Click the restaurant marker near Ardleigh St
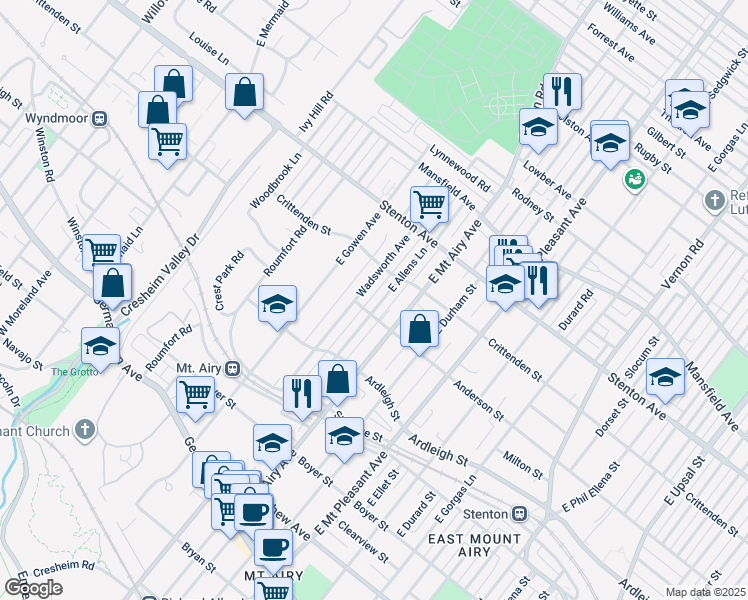Image resolution: width=748 pixels, height=600 pixels. (302, 397)
